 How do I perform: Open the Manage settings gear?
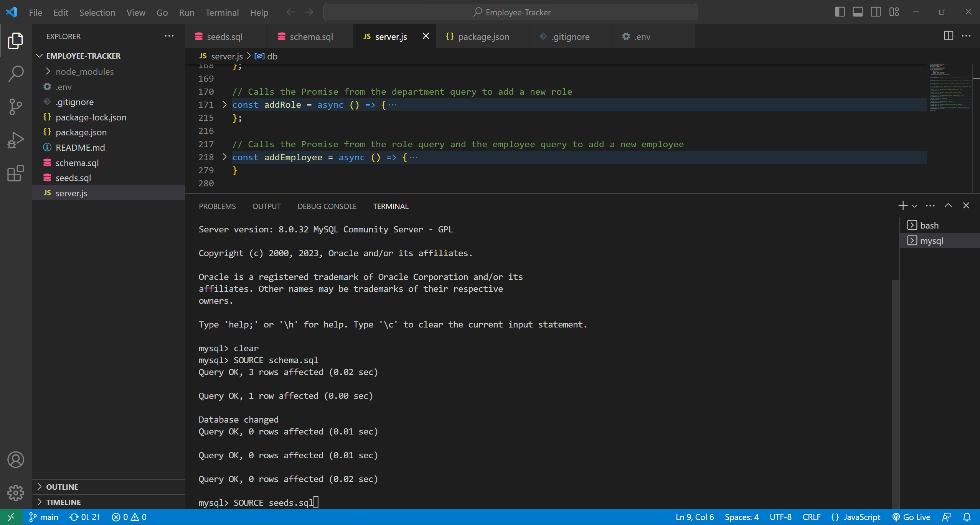click(15, 493)
